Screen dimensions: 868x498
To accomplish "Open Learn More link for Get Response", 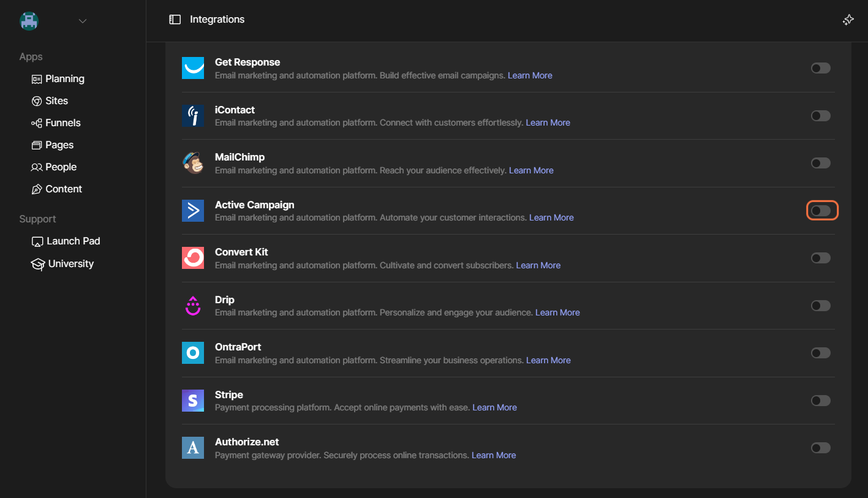I will click(x=530, y=75).
